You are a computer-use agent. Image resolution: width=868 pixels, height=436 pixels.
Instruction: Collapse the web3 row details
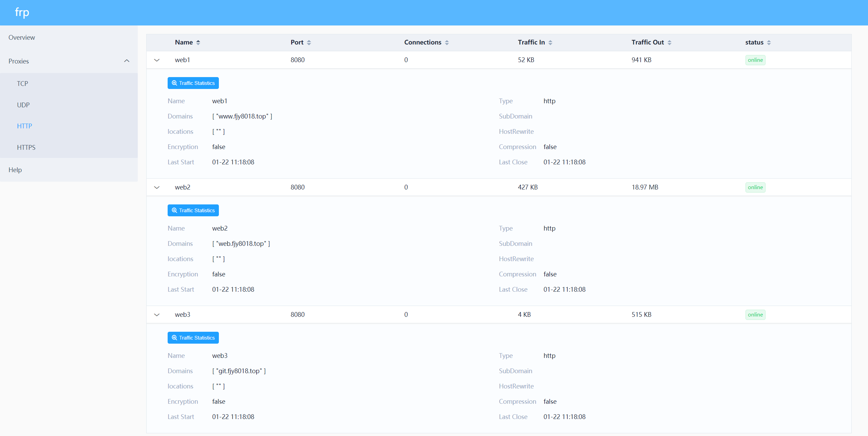click(157, 315)
